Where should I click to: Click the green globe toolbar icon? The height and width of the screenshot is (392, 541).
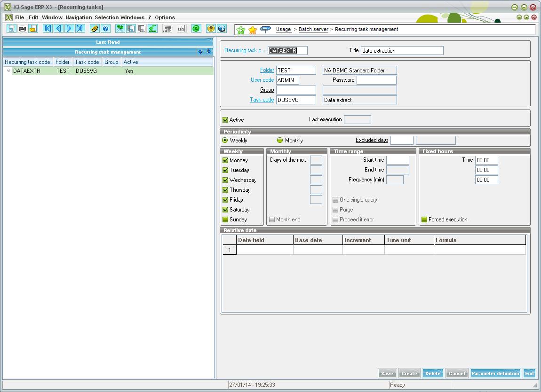pyautogui.click(x=196, y=29)
